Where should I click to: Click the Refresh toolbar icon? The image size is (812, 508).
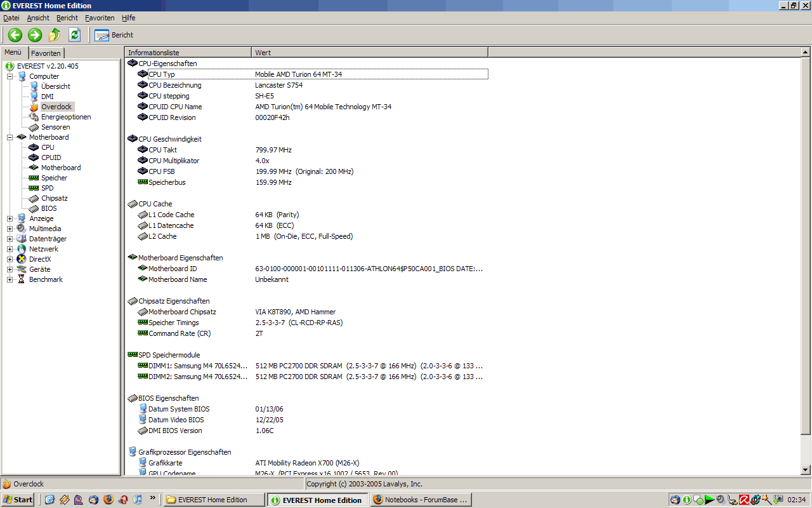point(74,35)
